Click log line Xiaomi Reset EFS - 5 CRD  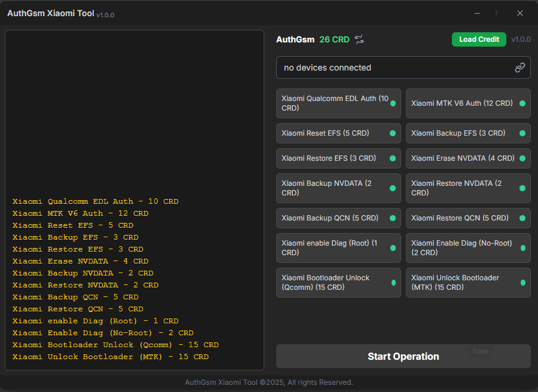click(73, 225)
